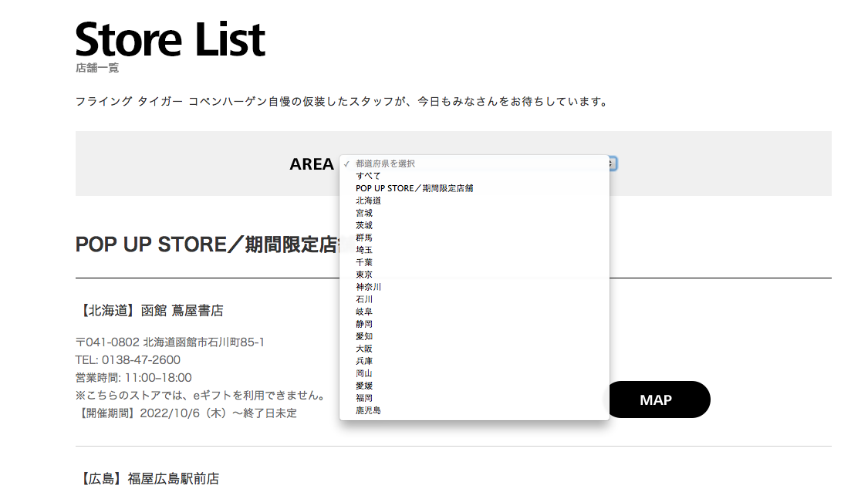Pick 宮城 from the prefecture list
868x499 pixels.
click(474, 213)
